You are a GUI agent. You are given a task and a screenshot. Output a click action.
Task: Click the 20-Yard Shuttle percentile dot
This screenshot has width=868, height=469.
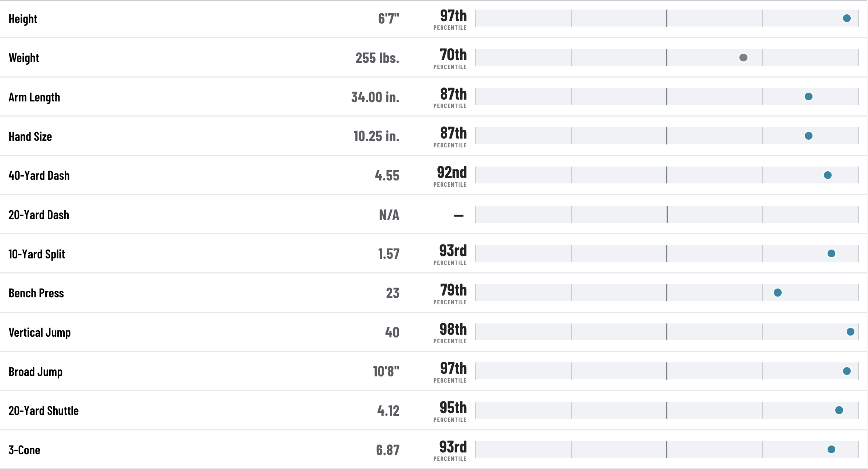(839, 410)
